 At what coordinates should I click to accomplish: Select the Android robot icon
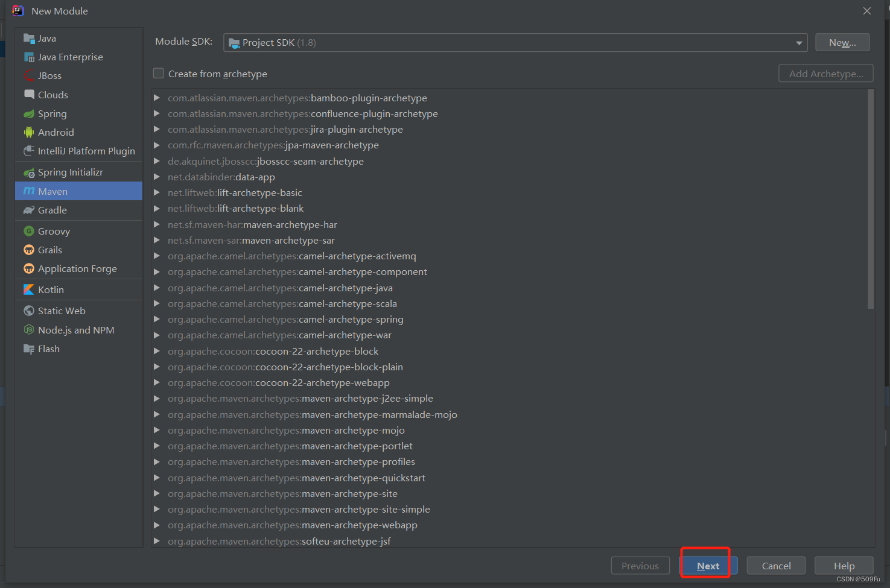click(28, 132)
